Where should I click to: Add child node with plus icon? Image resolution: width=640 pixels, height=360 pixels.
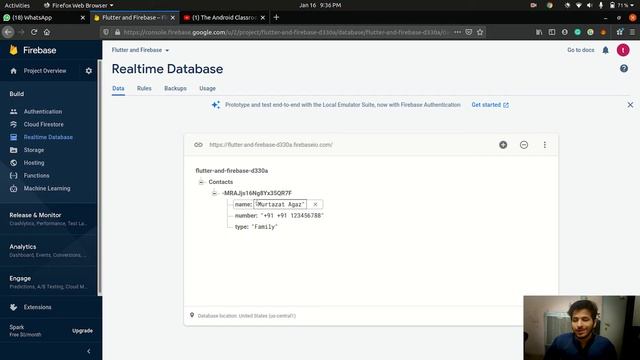coord(503,144)
